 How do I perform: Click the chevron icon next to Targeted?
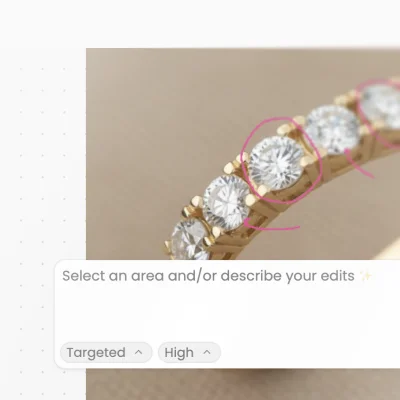(139, 352)
